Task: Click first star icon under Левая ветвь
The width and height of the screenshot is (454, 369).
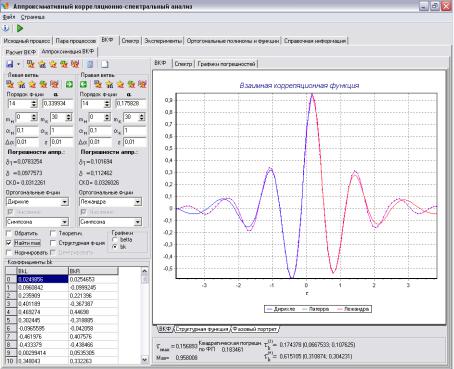Action: coord(10,84)
